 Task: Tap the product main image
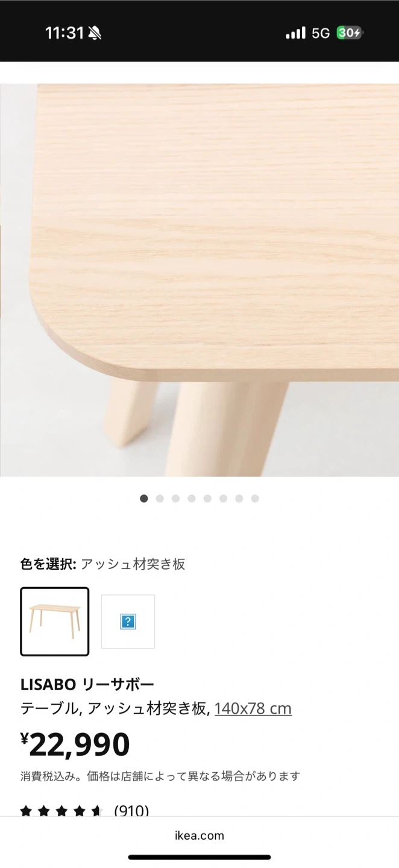[x=199, y=280]
